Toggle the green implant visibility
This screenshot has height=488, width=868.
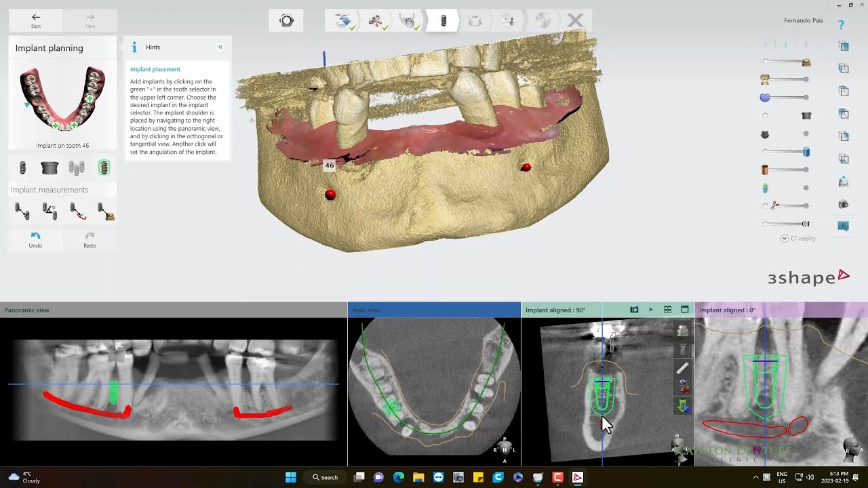765,188
